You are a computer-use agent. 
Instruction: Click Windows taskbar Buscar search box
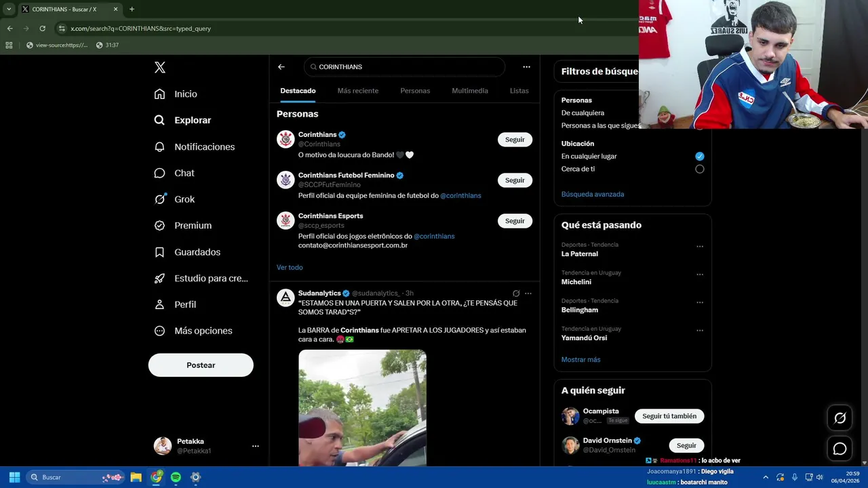(x=75, y=477)
